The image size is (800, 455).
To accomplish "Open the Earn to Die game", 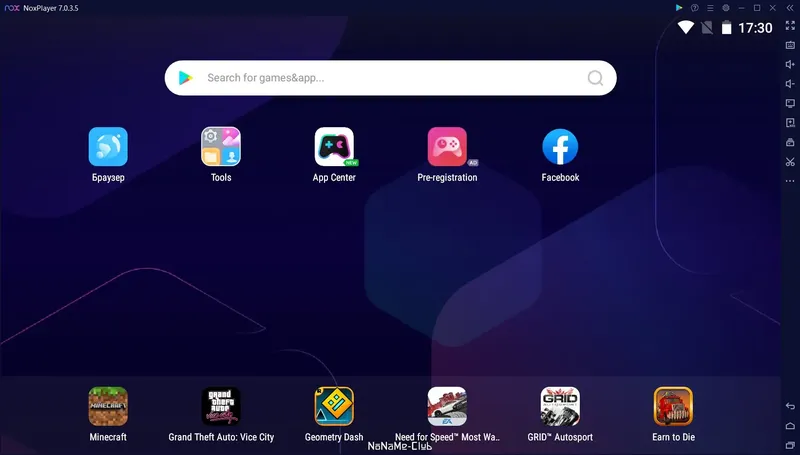I will pos(673,407).
